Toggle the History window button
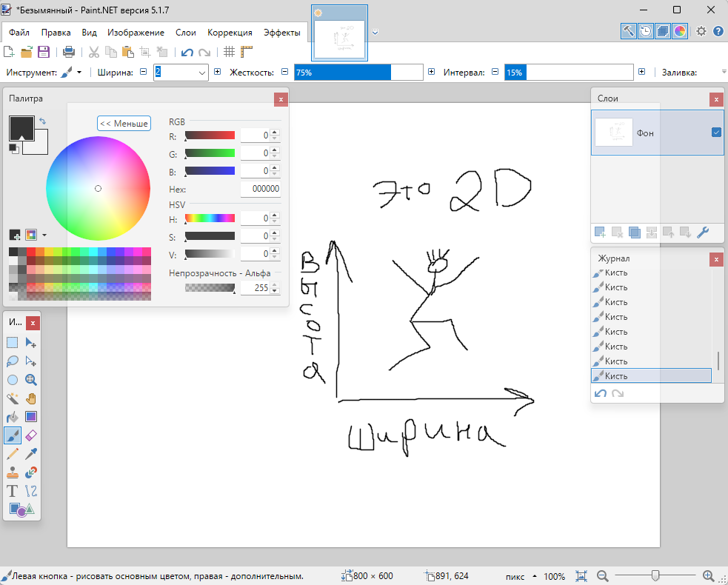 pyautogui.click(x=645, y=31)
